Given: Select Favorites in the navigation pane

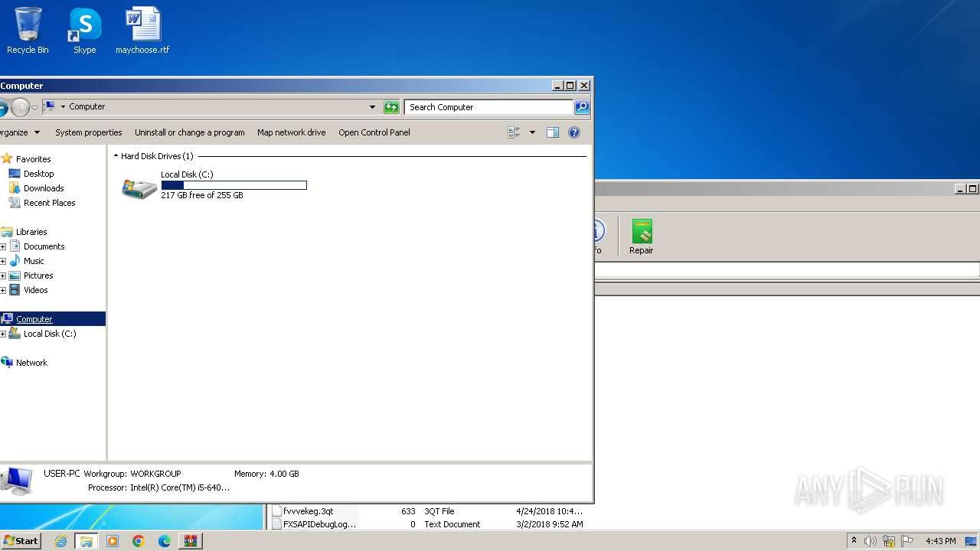Looking at the screenshot, I should pyautogui.click(x=33, y=159).
